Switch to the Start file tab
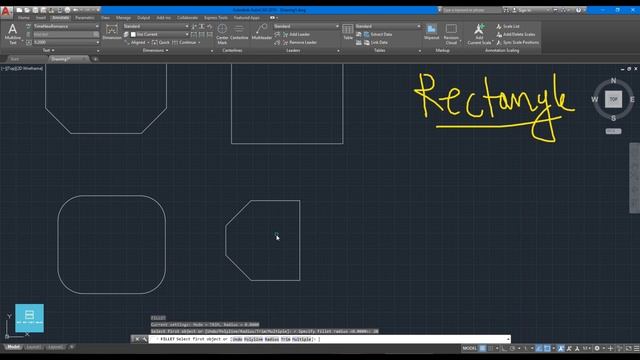The width and height of the screenshot is (640, 360). coord(15,59)
